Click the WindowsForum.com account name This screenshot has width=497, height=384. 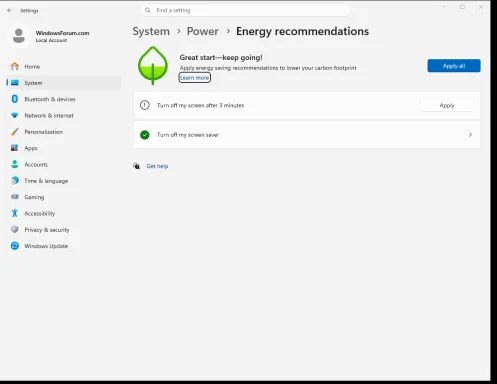(62, 33)
